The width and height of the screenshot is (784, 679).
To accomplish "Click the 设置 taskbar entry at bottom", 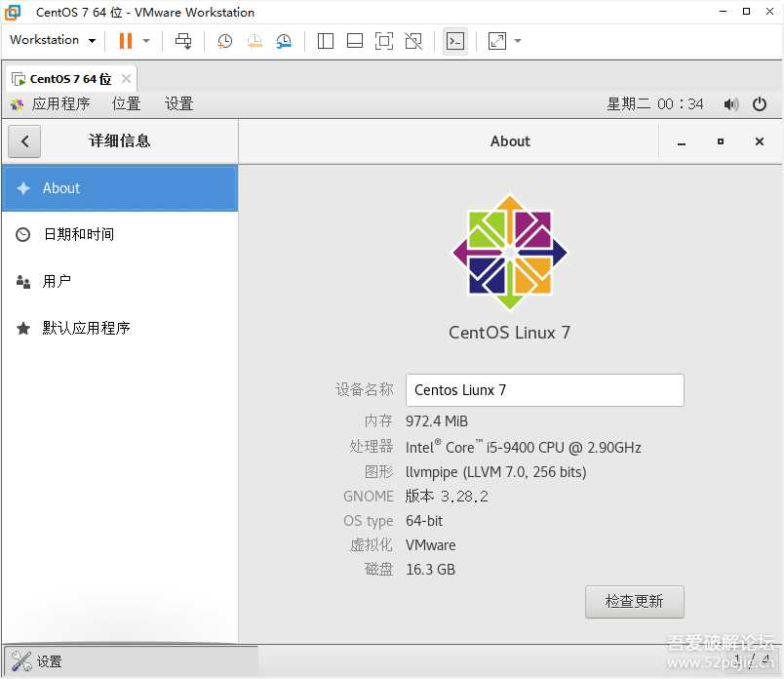I will tap(131, 661).
